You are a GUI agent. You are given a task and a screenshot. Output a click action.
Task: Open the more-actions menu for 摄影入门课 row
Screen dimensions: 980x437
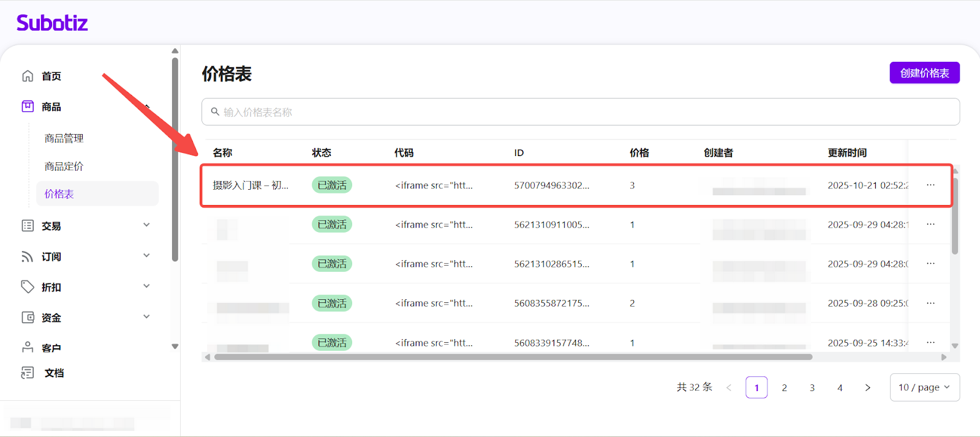pos(930,185)
